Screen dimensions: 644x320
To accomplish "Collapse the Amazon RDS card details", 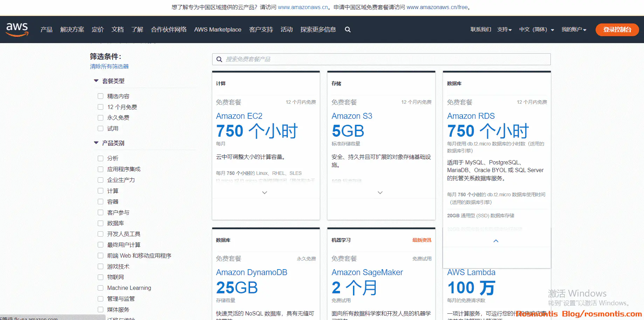I will [496, 241].
